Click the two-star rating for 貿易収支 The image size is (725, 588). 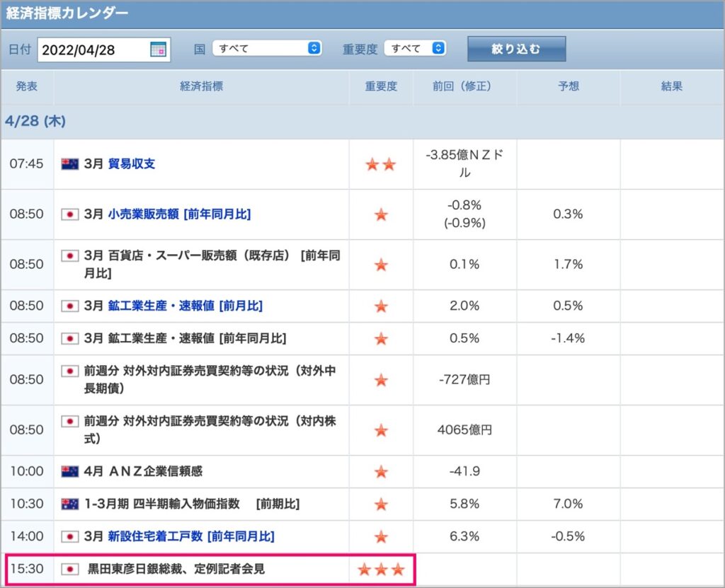(x=381, y=164)
